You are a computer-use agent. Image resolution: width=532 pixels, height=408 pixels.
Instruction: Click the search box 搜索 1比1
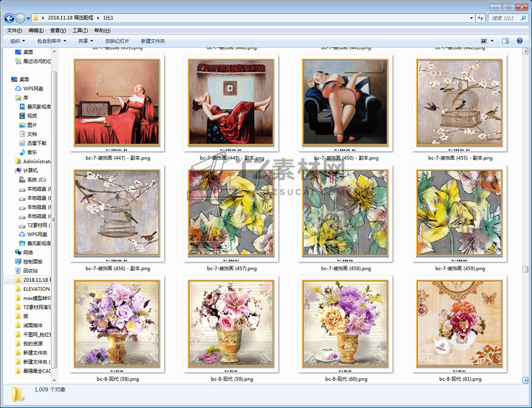(x=507, y=18)
